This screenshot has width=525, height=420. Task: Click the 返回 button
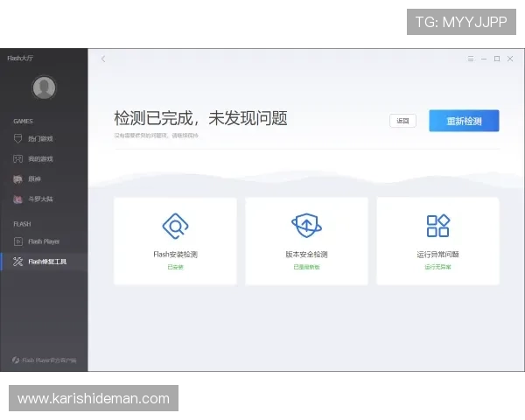[402, 121]
